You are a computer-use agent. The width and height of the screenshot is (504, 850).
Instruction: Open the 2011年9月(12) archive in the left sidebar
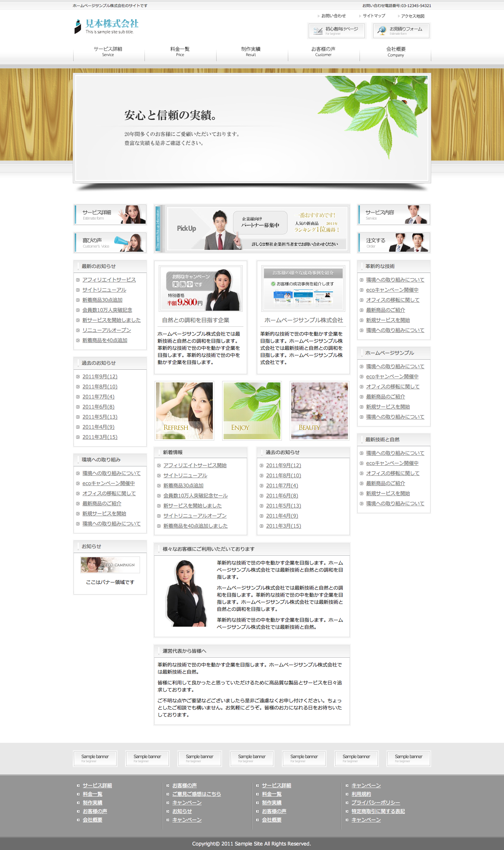pos(100,376)
